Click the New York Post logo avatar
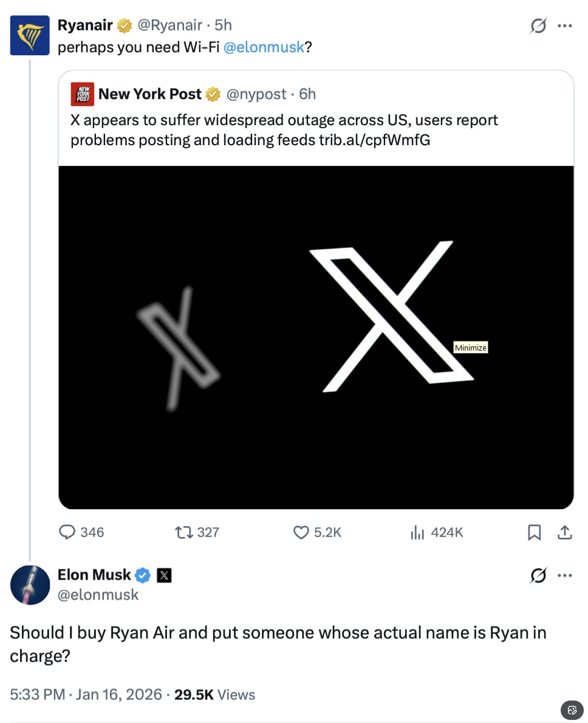 82,94
